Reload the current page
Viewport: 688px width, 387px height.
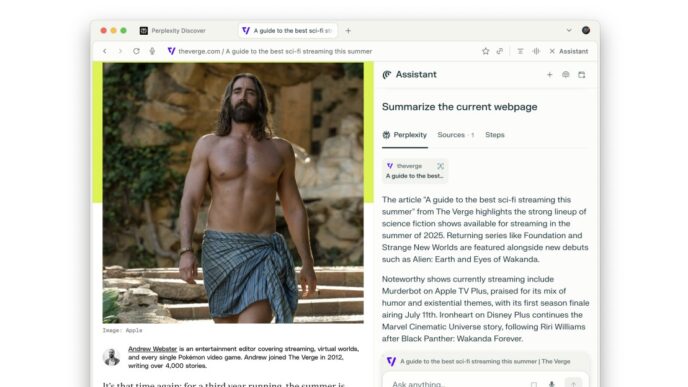pos(136,51)
